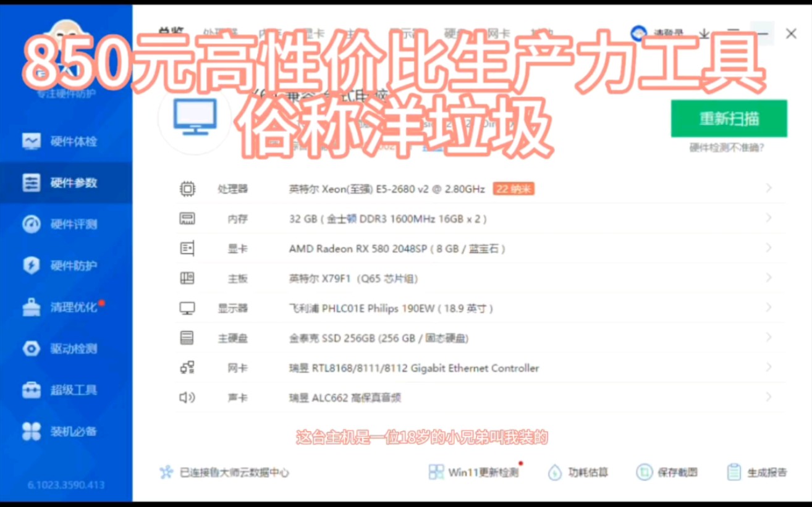
Task: Minimize the 鲁大师 window
Action: (763, 34)
